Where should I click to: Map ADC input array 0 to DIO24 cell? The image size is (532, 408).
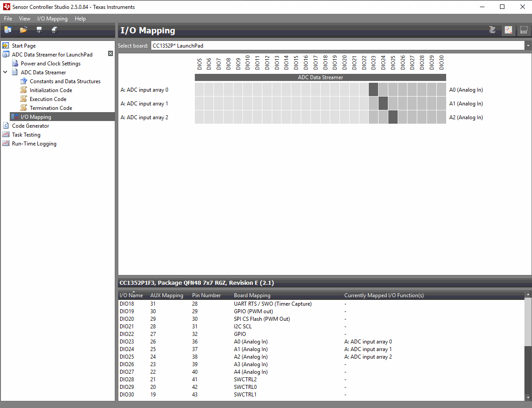[383, 89]
